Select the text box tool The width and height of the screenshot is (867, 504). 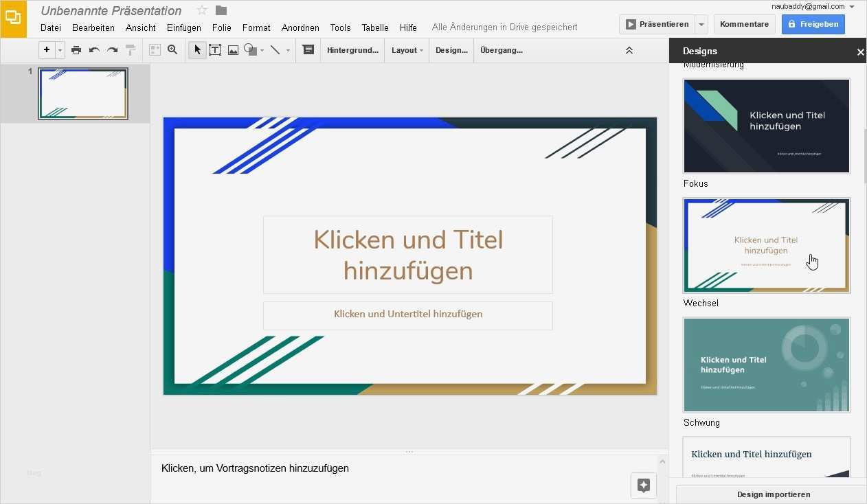click(x=215, y=50)
